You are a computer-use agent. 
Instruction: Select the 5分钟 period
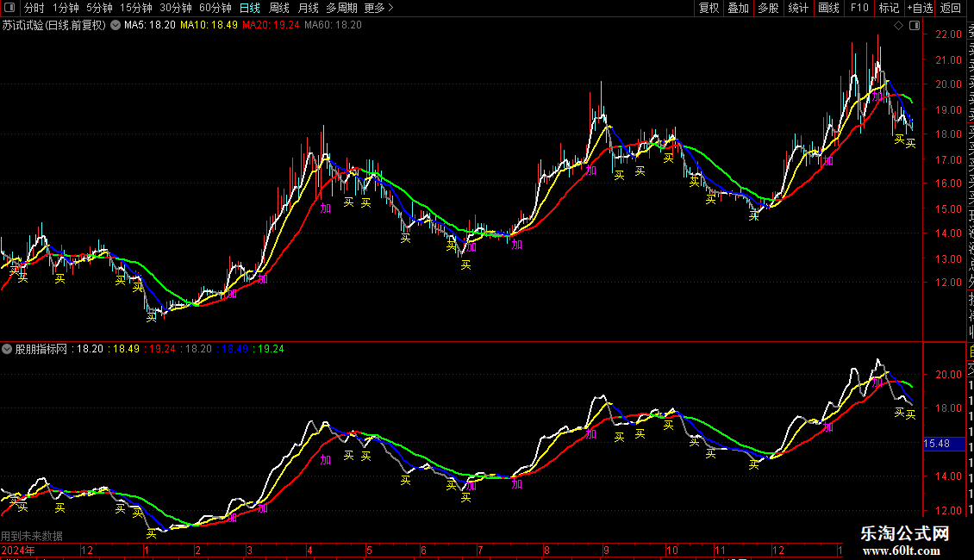point(99,8)
